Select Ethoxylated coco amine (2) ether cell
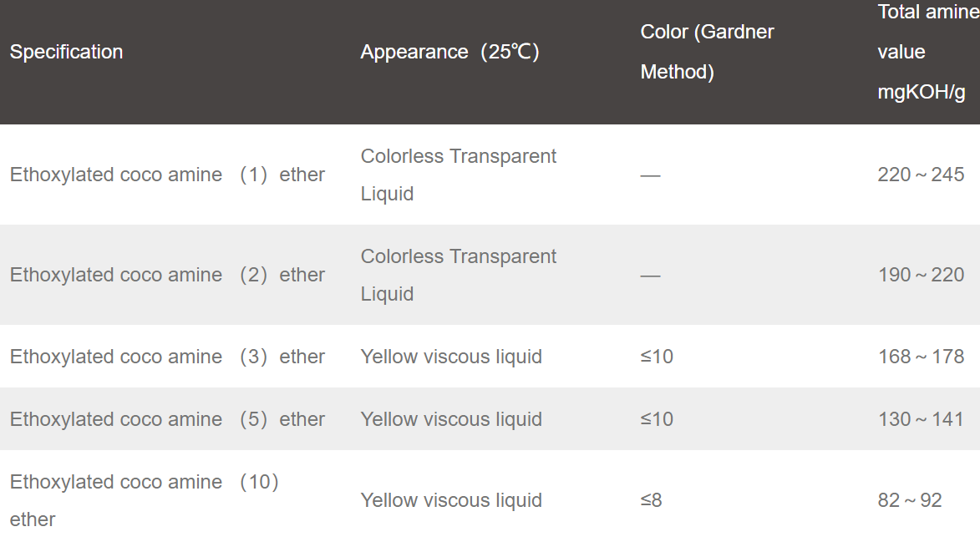 167,275
